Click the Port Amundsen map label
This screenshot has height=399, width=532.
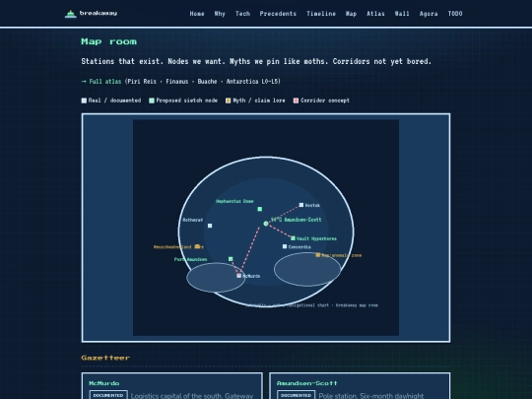(x=191, y=259)
